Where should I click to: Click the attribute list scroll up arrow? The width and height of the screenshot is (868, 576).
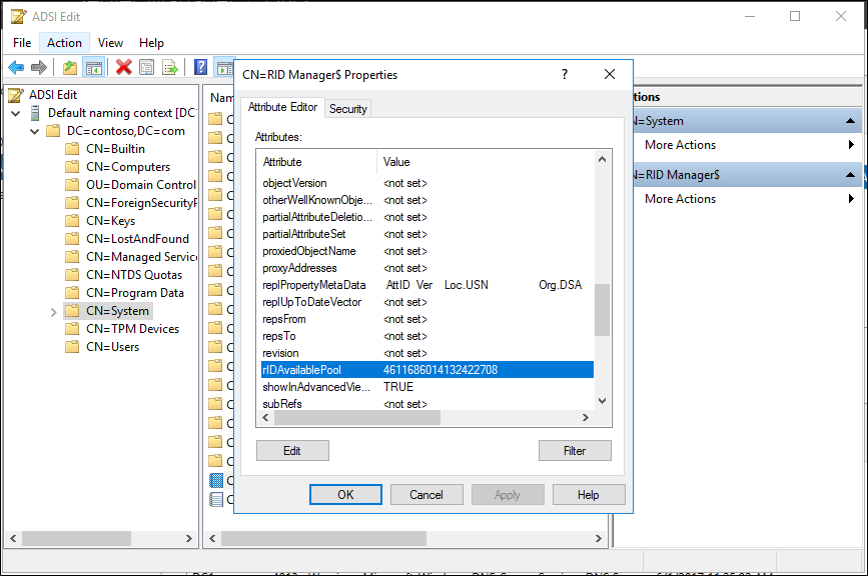[x=602, y=159]
